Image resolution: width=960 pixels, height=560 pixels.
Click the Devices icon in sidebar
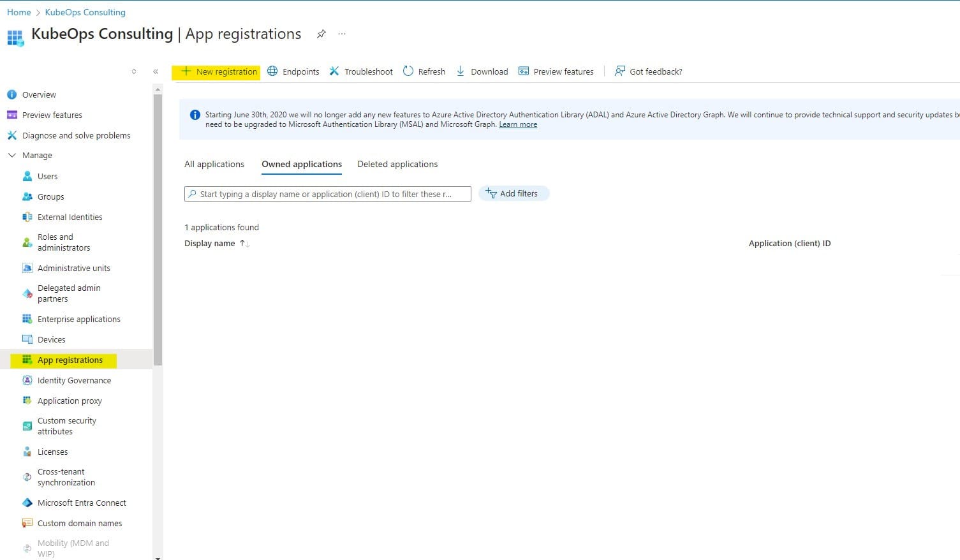(x=27, y=339)
